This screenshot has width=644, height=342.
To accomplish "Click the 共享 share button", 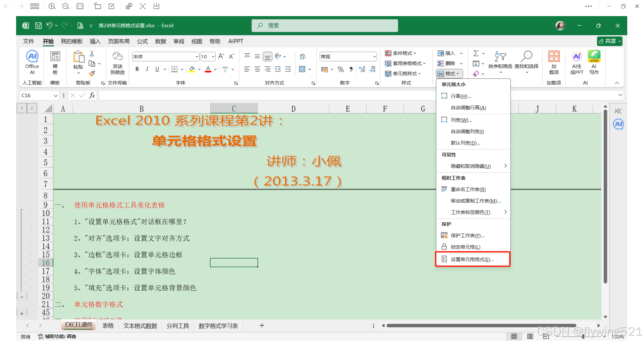I will pos(610,41).
